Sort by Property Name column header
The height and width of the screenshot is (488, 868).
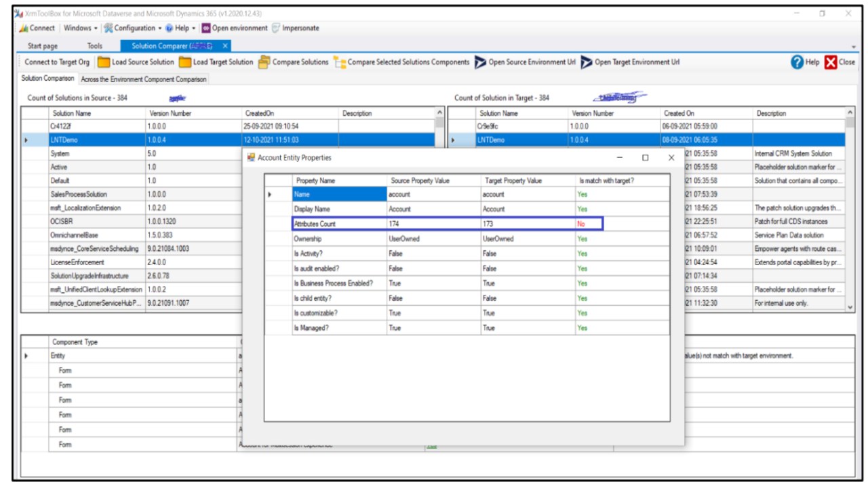[x=339, y=181]
